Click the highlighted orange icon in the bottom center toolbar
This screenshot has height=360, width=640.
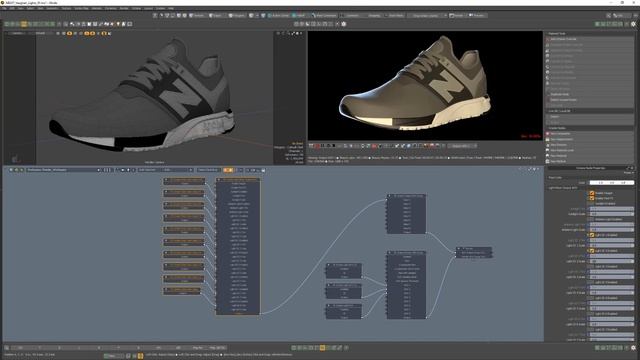click(x=322, y=348)
